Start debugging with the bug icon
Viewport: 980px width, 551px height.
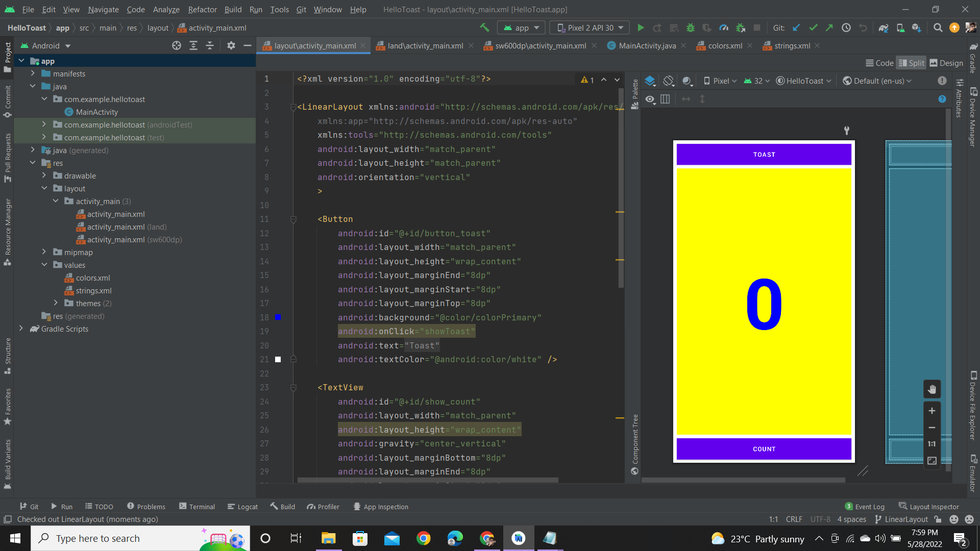691,28
